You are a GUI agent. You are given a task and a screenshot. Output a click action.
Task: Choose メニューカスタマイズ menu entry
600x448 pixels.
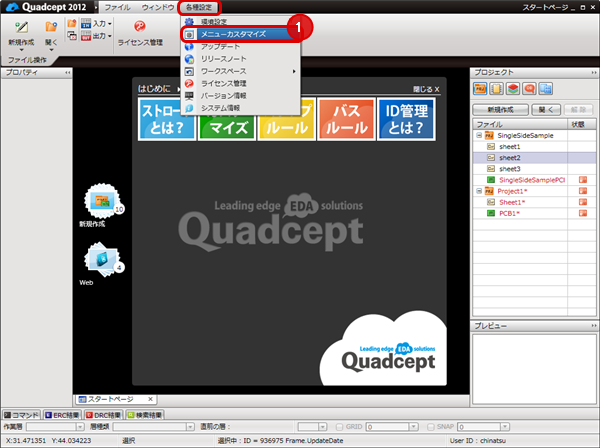point(240,34)
